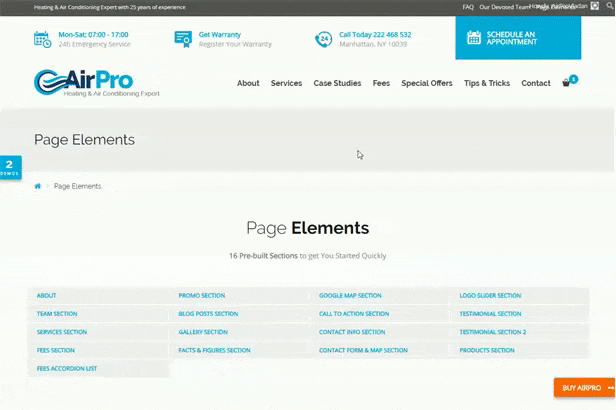Jump to Products Section
Viewport: 616px width, 410px height.
tap(487, 350)
